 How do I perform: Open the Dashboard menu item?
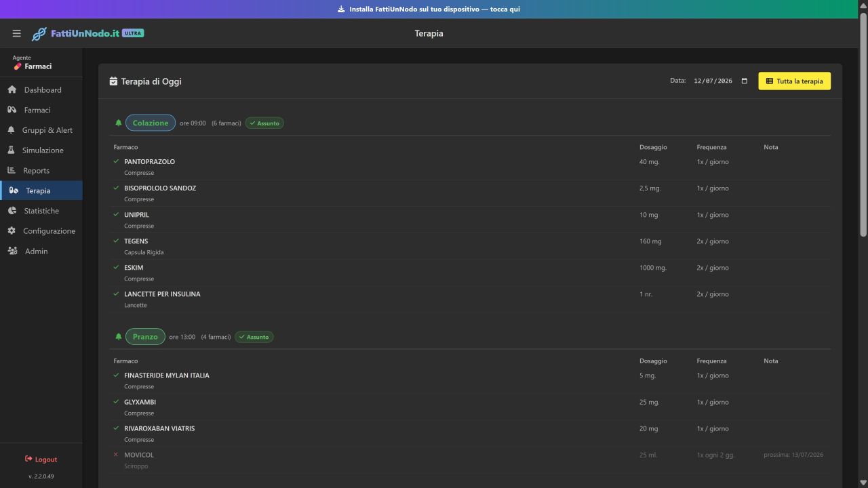coord(41,90)
